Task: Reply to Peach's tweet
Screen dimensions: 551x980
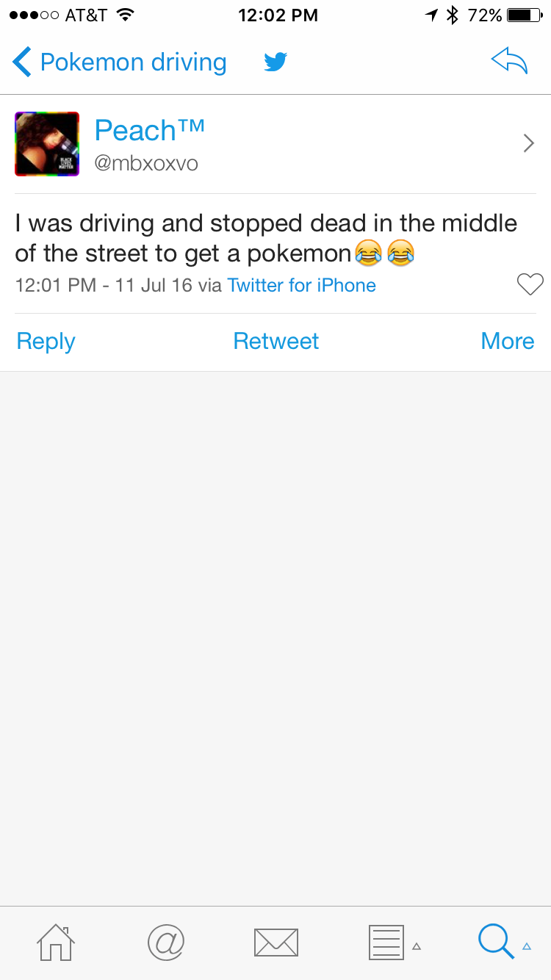Action: [46, 341]
